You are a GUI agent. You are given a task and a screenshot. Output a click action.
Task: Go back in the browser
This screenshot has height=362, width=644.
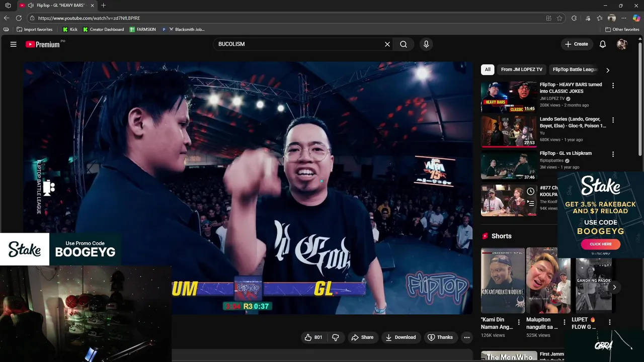[7, 18]
